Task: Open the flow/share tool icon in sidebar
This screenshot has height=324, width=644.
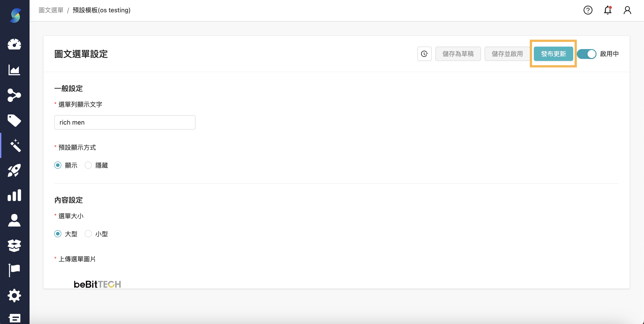Action: (14, 95)
